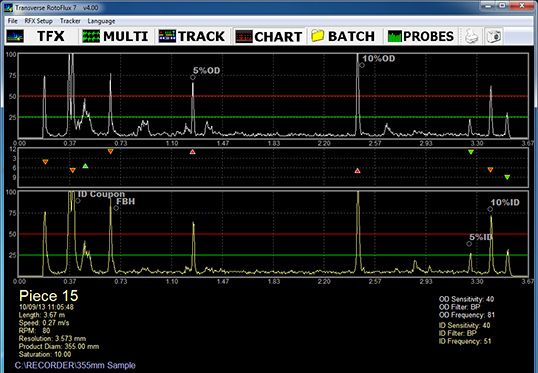
Task: Open the Language menu
Action: 101,21
